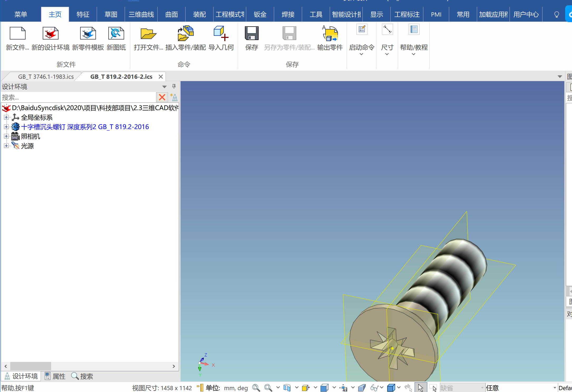Click 插入零件/装配 icon
Image resolution: width=572 pixels, height=392 pixels.
click(186, 33)
